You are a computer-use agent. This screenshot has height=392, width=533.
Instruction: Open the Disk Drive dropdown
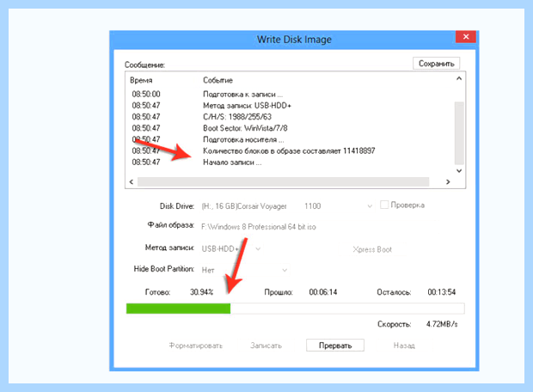(x=370, y=206)
